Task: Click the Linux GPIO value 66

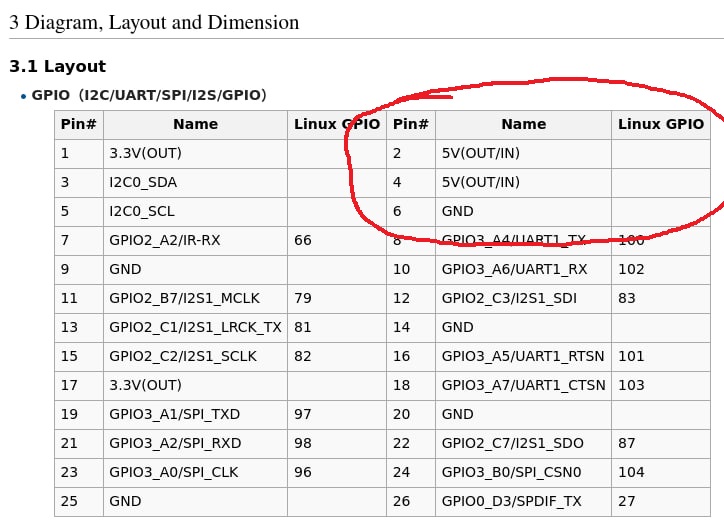Action: click(x=302, y=240)
